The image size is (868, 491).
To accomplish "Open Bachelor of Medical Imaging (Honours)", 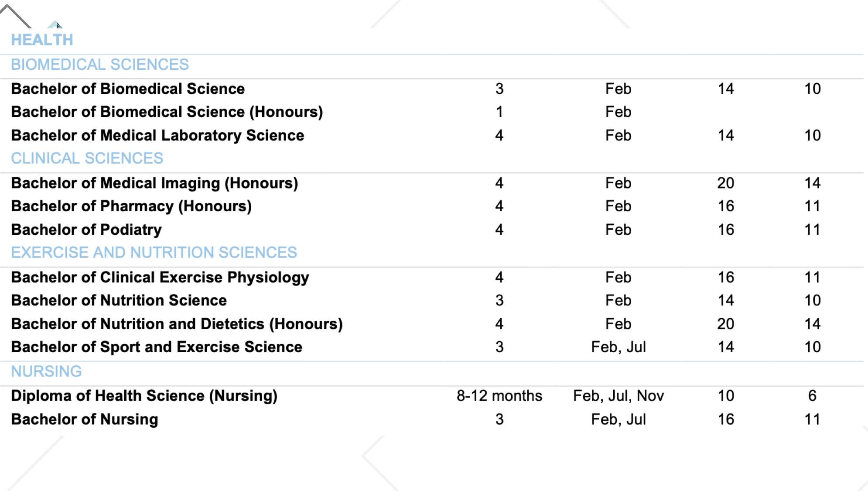I will [x=154, y=183].
